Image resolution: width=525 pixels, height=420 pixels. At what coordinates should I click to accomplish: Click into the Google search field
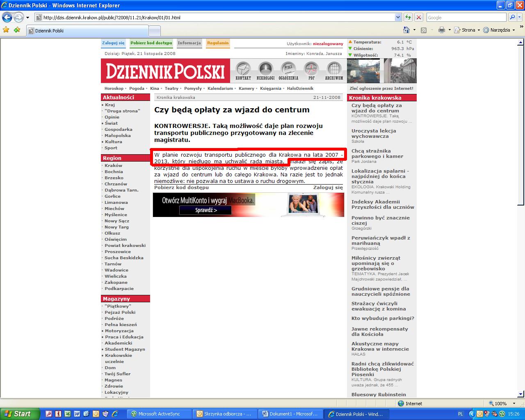tap(466, 17)
